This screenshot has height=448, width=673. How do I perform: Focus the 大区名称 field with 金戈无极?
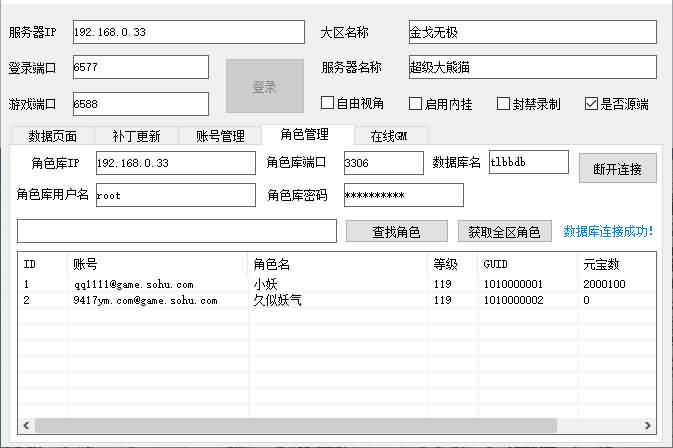tap(533, 32)
